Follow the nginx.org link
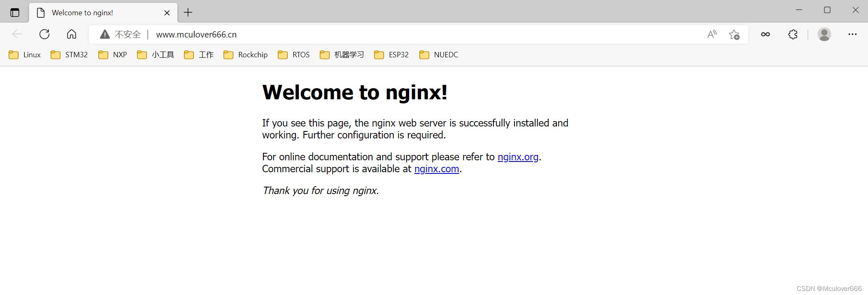The height and width of the screenshot is (295, 868). [x=518, y=157]
